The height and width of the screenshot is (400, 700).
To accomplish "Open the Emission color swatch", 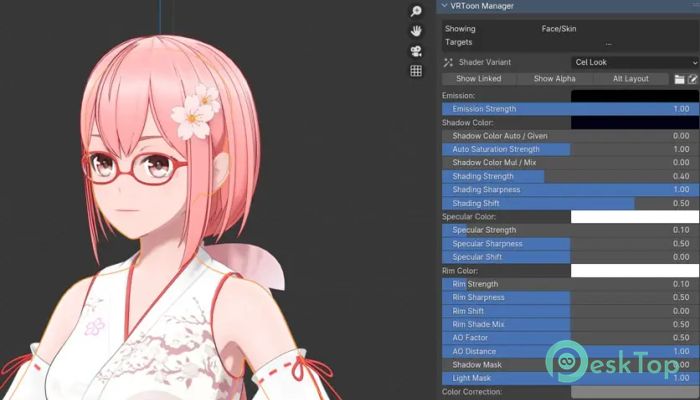I will [635, 96].
